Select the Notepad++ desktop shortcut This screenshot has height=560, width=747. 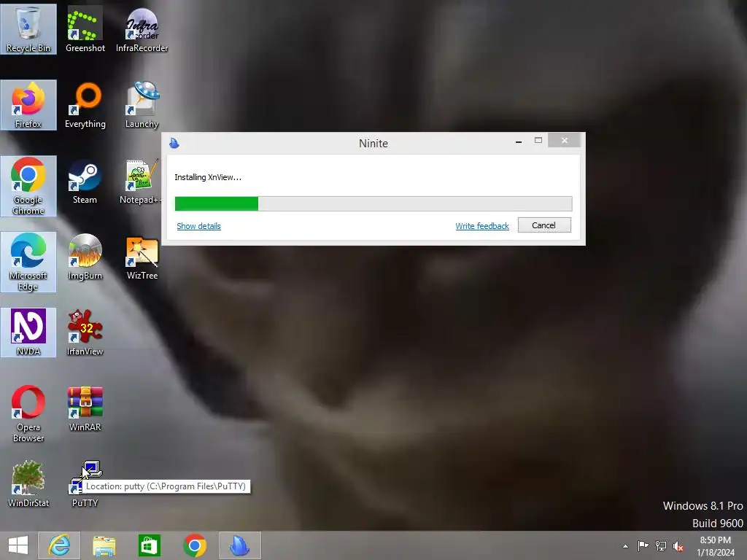point(141,181)
